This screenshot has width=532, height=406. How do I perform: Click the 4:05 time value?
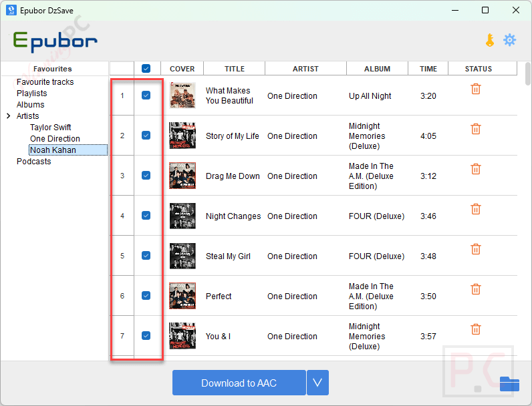(x=428, y=136)
